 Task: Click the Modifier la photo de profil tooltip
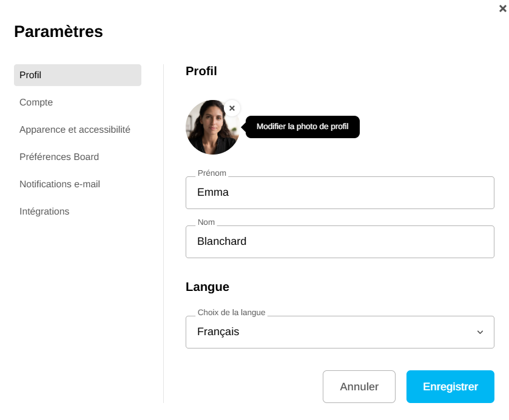[x=302, y=127]
